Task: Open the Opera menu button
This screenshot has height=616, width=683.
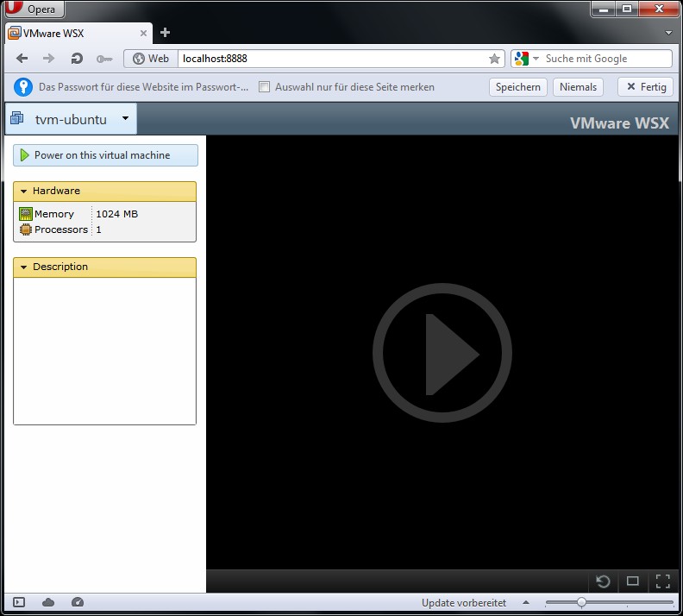Action: click(x=34, y=9)
